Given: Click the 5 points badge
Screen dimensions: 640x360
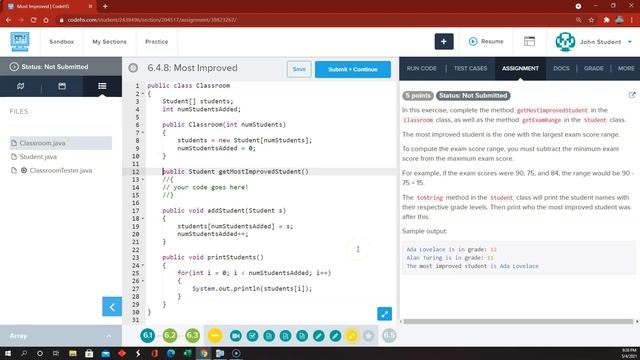Looking at the screenshot, I should [418, 96].
